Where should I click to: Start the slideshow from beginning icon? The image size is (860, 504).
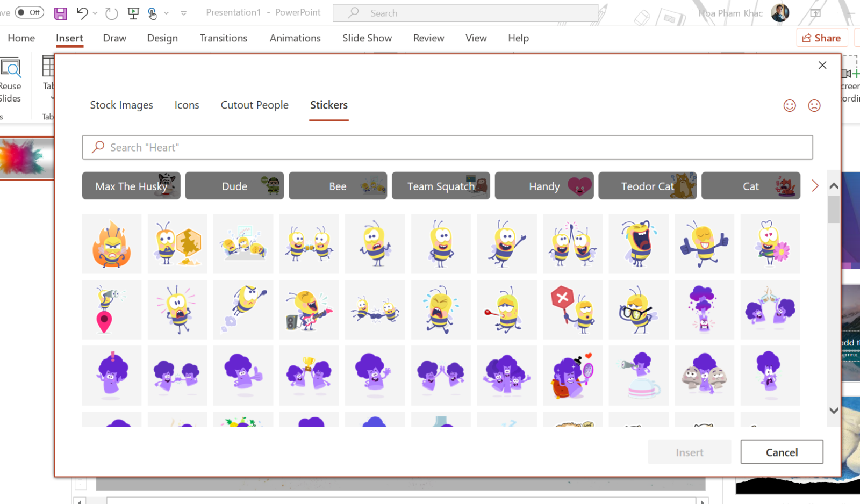pyautogui.click(x=133, y=13)
